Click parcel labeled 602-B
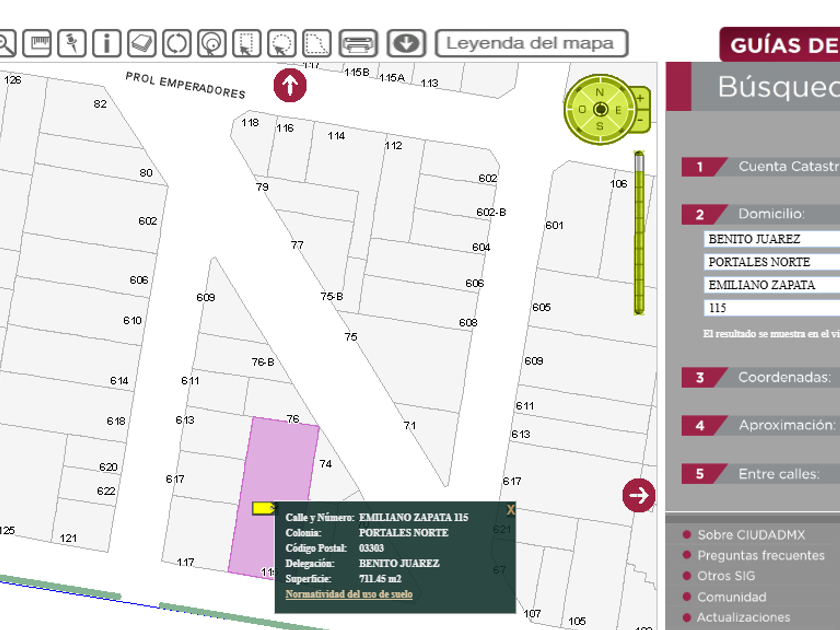The width and height of the screenshot is (840, 630). pos(491,212)
